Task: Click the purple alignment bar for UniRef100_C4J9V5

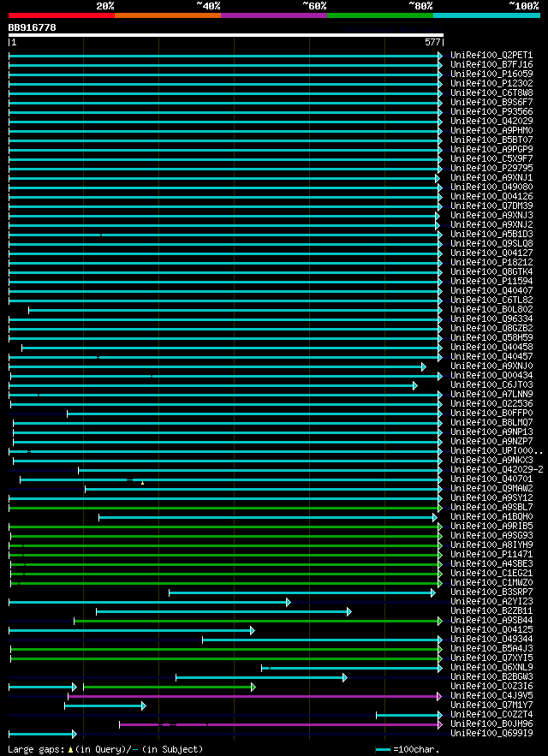Action: (254, 696)
